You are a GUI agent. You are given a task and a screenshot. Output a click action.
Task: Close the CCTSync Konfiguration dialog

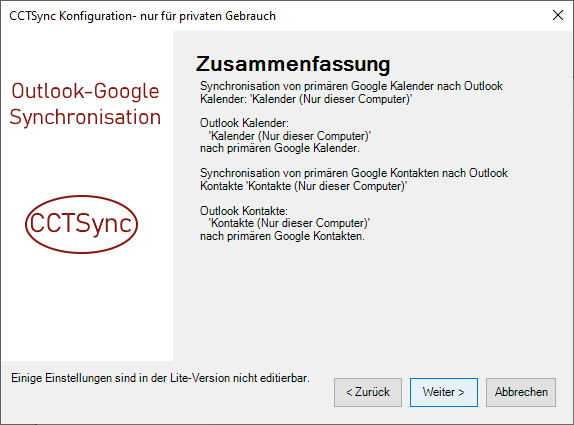click(558, 15)
